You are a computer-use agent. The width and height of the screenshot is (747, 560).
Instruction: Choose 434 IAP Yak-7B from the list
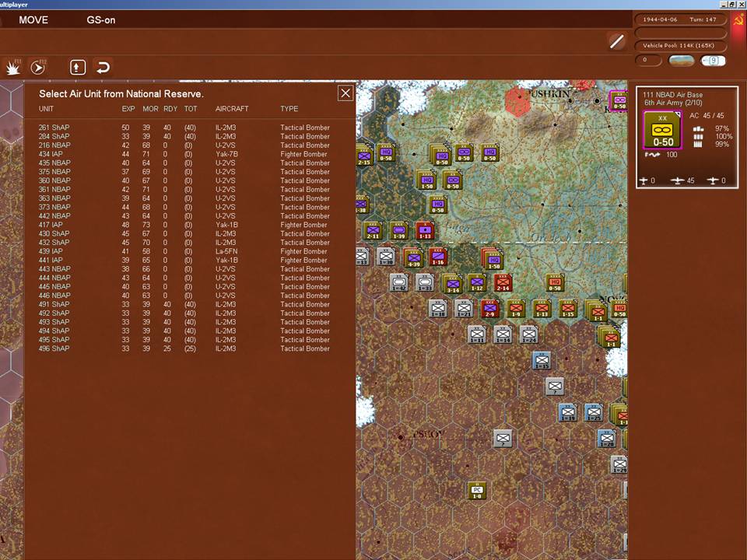pyautogui.click(x=184, y=154)
